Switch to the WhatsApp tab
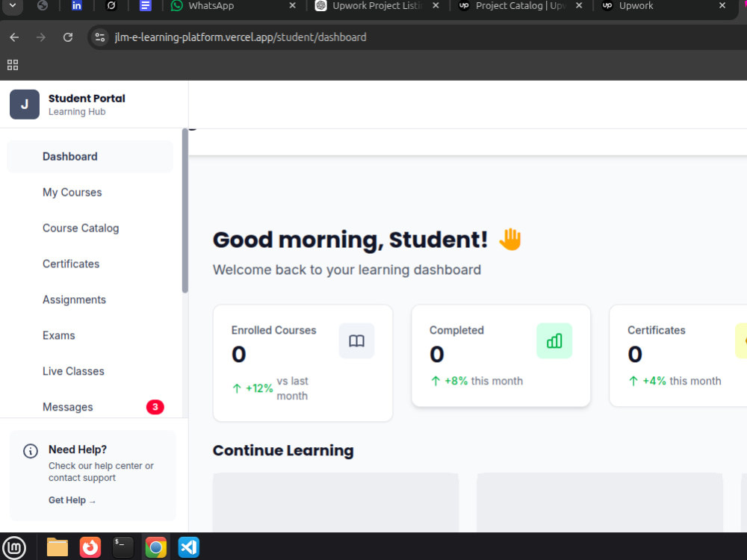 233,6
